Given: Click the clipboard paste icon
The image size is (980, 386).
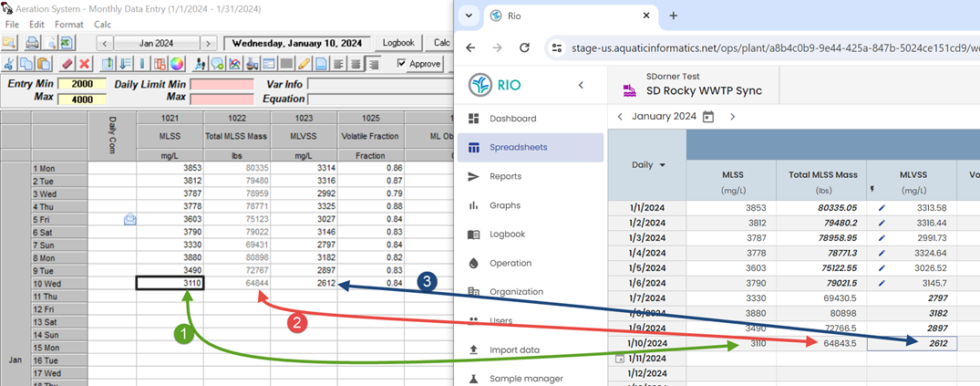Looking at the screenshot, I should tap(44, 64).
